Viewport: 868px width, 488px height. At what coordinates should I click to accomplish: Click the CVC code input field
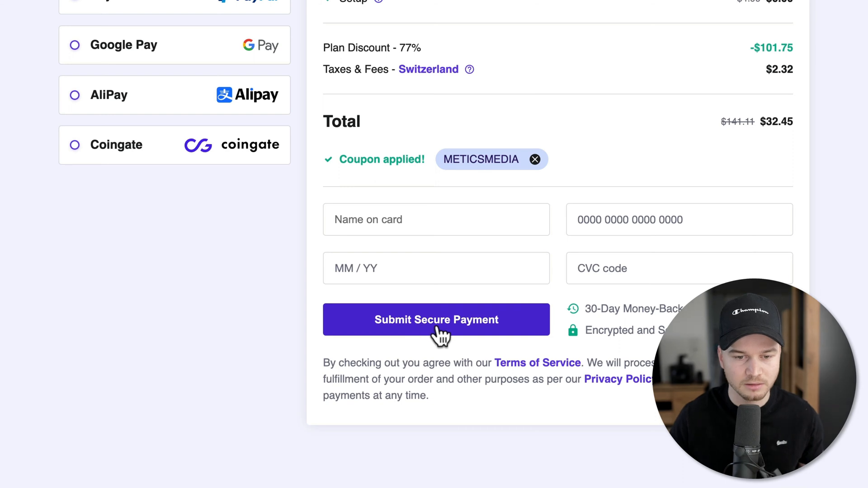[x=679, y=268]
